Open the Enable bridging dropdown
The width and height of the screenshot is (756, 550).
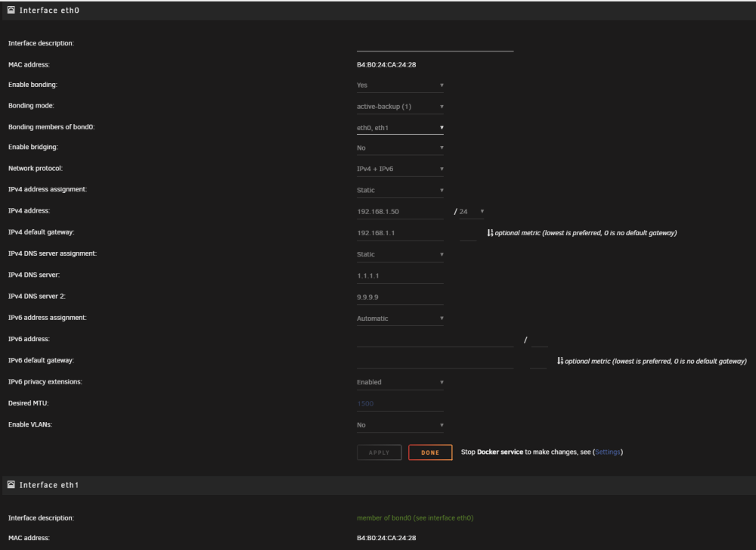400,148
